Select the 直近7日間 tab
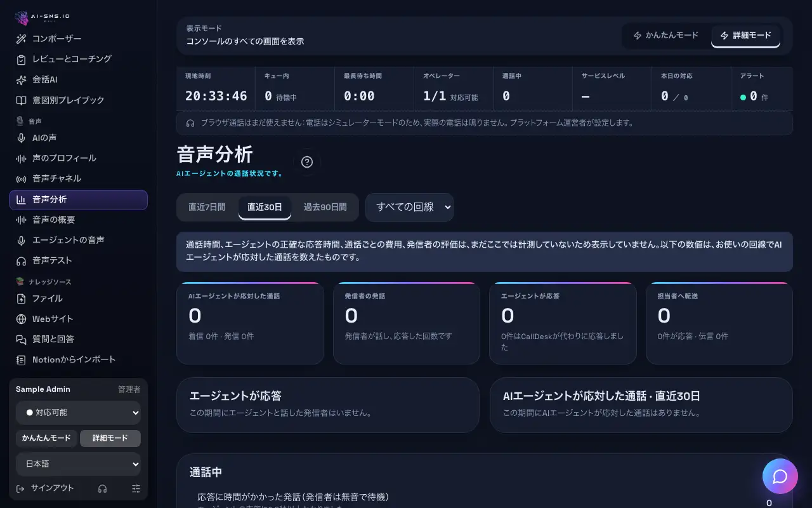This screenshot has height=508, width=812. (x=207, y=207)
